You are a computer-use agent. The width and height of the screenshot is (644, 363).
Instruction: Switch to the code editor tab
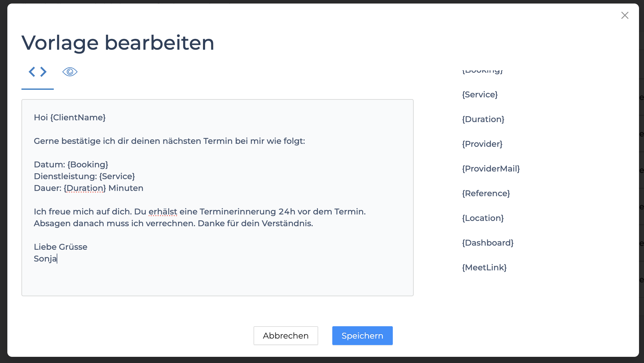(x=38, y=72)
